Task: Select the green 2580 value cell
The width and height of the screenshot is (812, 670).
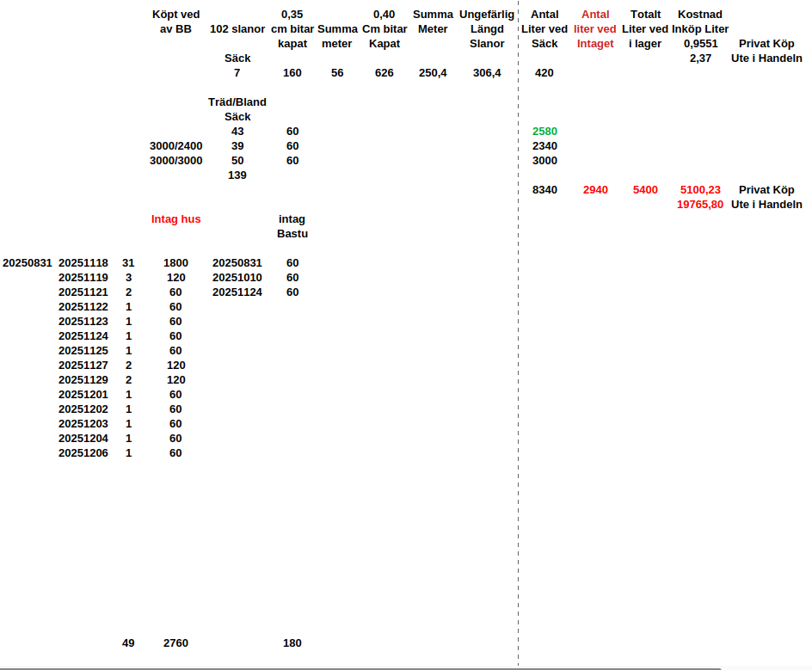Action: coord(544,132)
